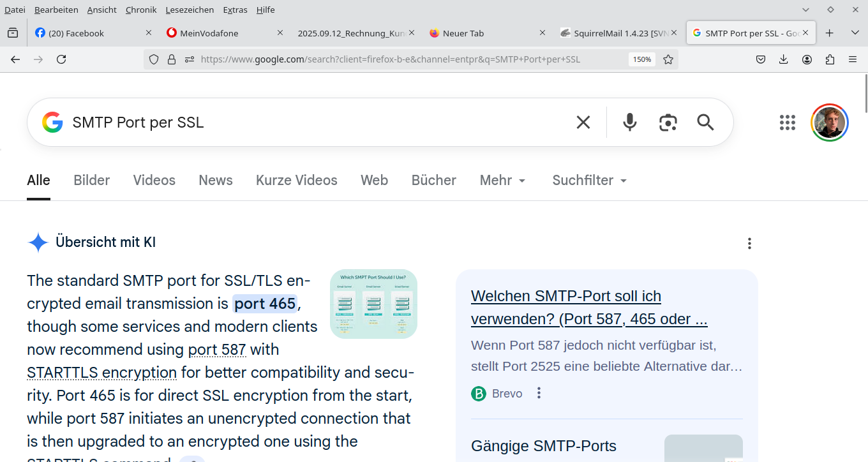Viewport: 868px width, 462px height.
Task: Open the Google apps grid
Action: coord(787,122)
